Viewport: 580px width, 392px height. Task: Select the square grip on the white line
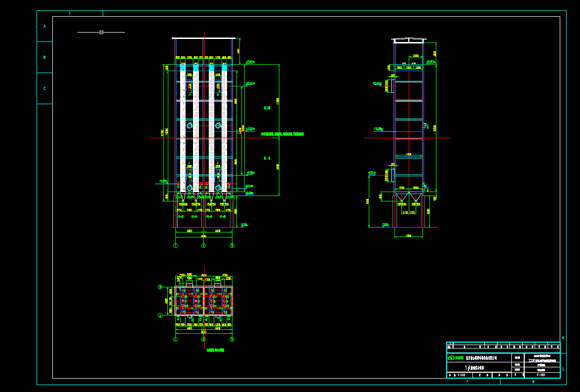click(101, 32)
